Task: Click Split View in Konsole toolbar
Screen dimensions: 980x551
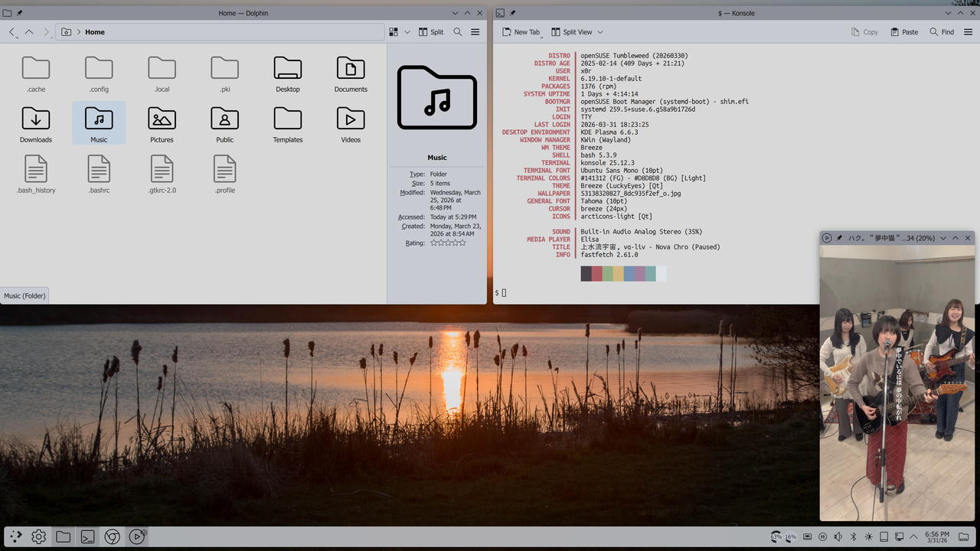Action: tap(571, 32)
